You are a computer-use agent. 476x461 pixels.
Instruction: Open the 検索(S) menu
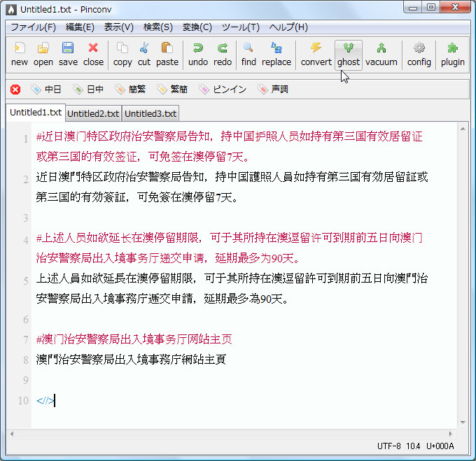pos(158,27)
